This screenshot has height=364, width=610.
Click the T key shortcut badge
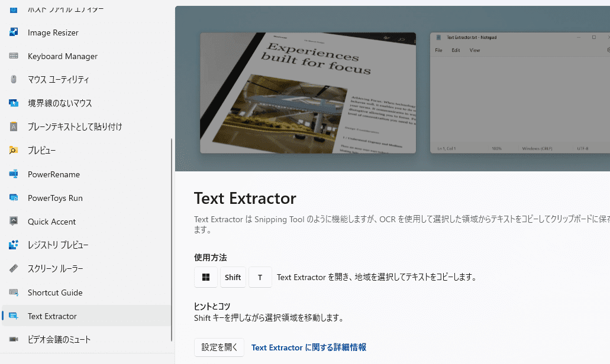[x=260, y=277]
